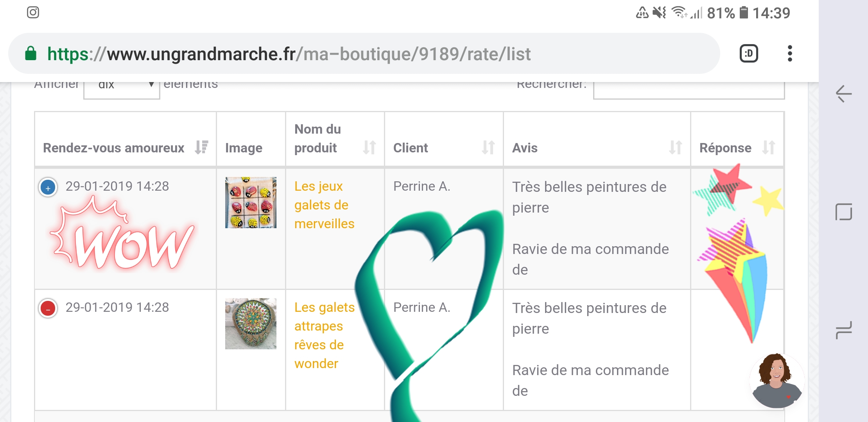Image resolution: width=868 pixels, height=422 pixels.
Task: Tap the Android back navigation arrow
Action: click(844, 94)
